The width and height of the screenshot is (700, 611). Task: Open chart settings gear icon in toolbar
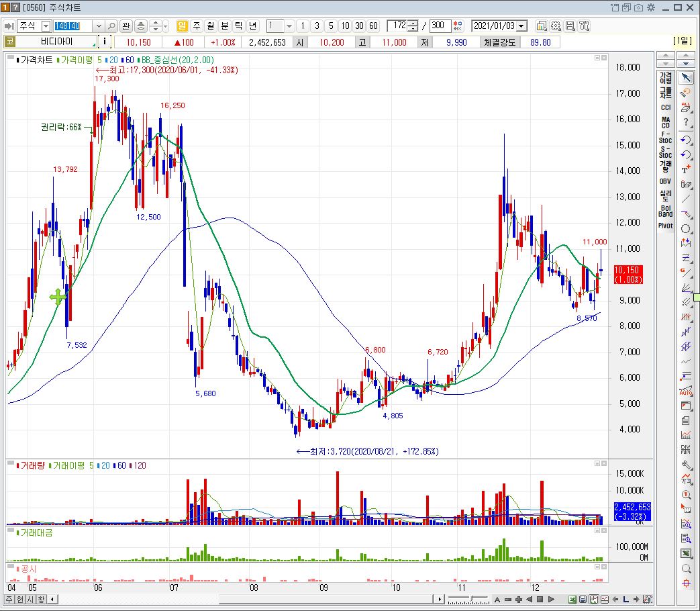click(555, 26)
